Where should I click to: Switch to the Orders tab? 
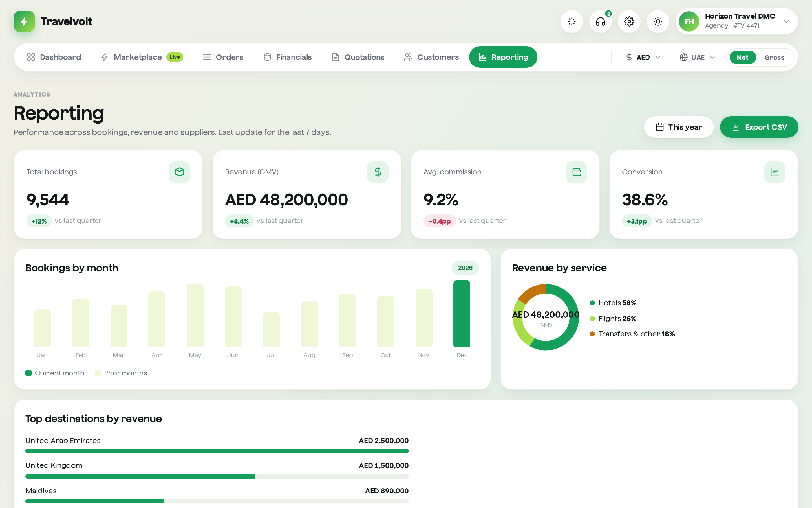[x=223, y=57]
